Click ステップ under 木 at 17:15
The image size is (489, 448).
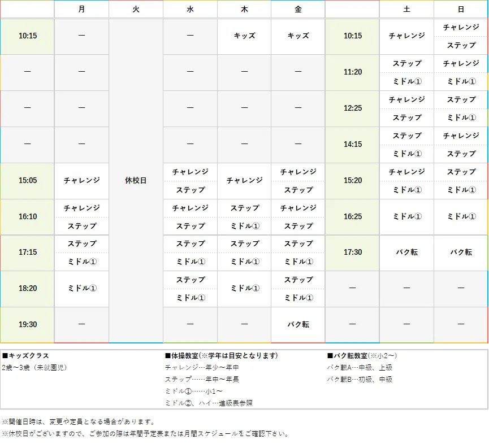tap(244, 243)
